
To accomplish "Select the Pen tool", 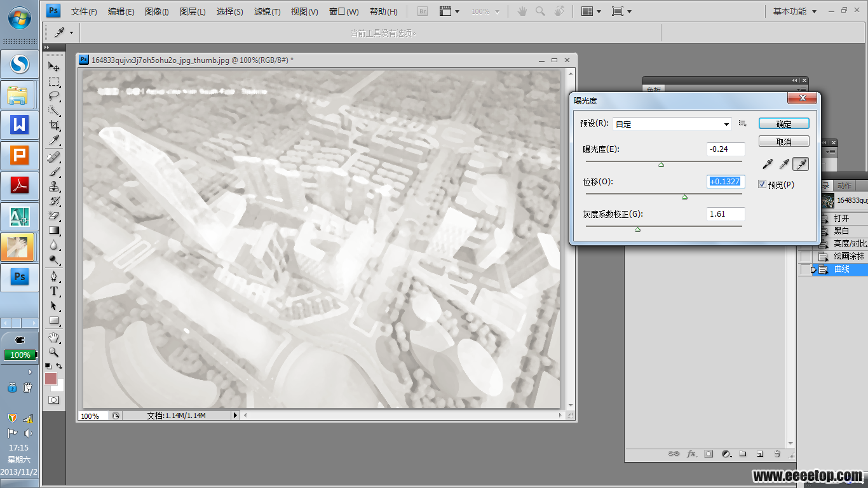I will (x=54, y=276).
